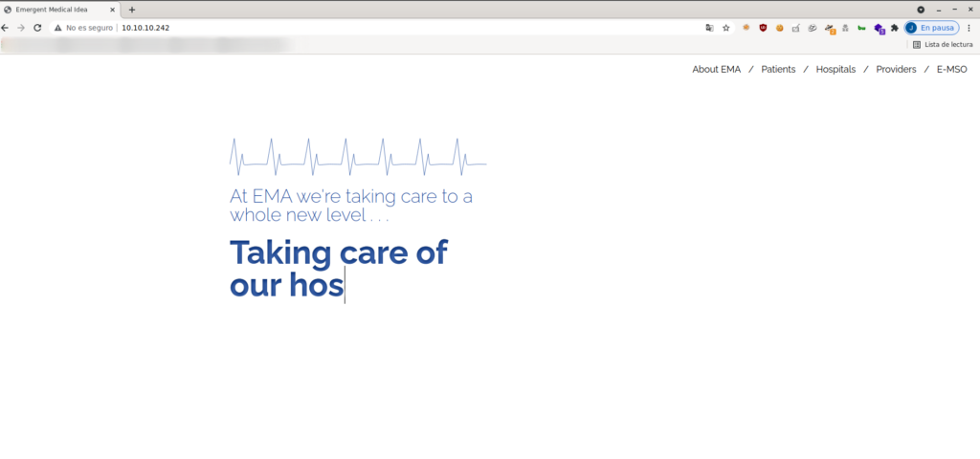Go to the 'About EMA' page
The width and height of the screenshot is (980, 459).
pos(716,69)
